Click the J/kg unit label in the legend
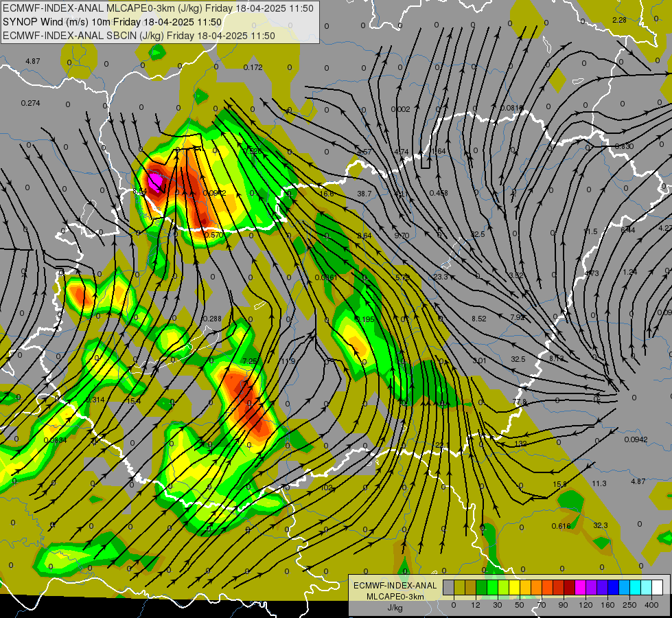Viewport: 672px width, 618px height. (x=395, y=608)
